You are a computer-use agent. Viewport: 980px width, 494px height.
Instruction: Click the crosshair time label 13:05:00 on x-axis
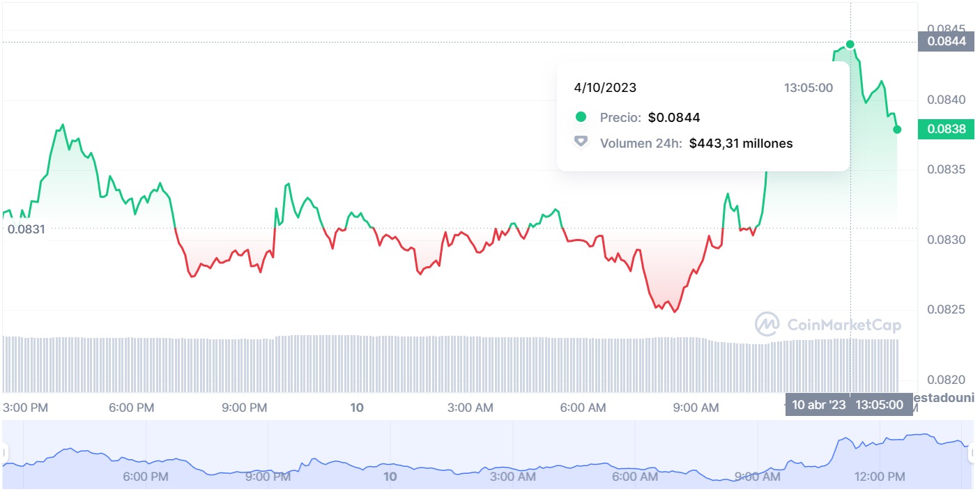[879, 405]
